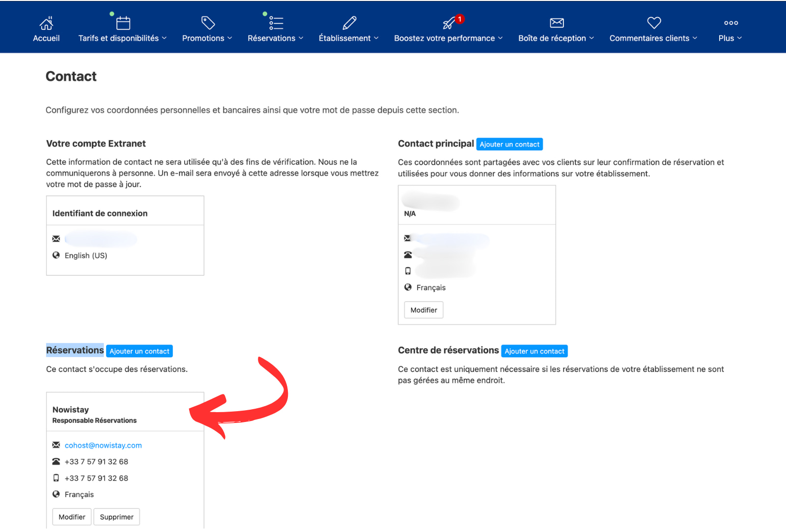This screenshot has width=786, height=532.
Task: Click globe icon next to English (US)
Action: [x=56, y=255]
